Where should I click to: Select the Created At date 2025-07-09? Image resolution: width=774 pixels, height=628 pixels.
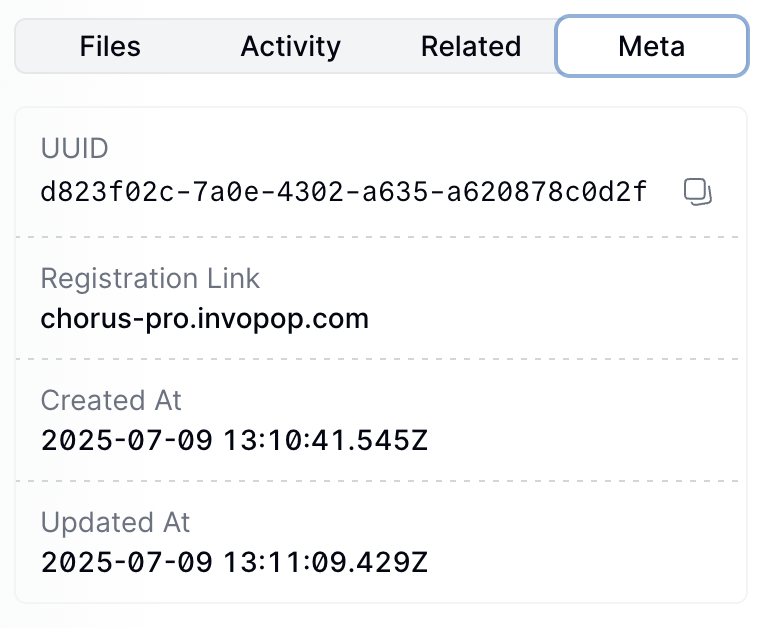point(126,440)
